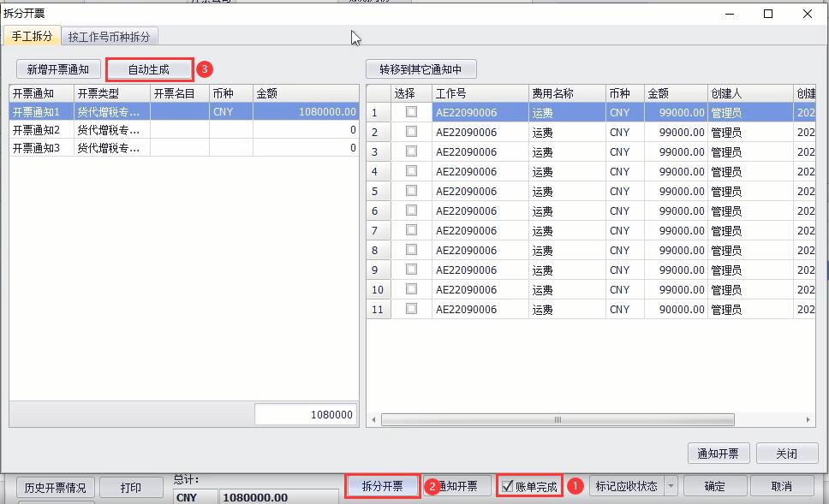Click the horizontal scrollbar left arrow
This screenshot has width=829, height=504.
[373, 420]
